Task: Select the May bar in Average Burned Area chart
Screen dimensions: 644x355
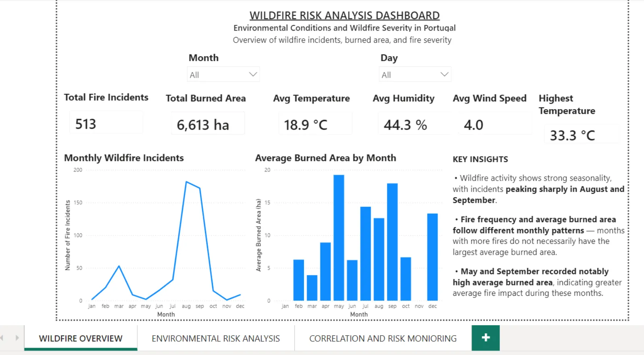Action: (339, 238)
